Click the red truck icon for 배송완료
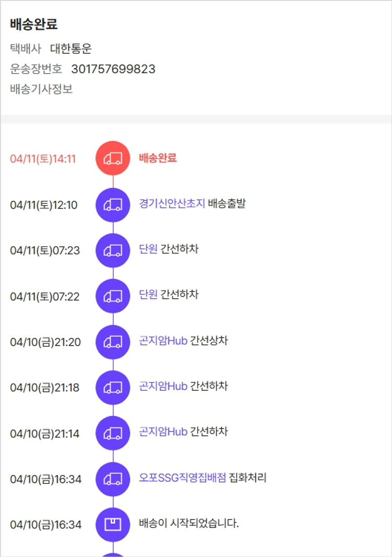 point(113,158)
